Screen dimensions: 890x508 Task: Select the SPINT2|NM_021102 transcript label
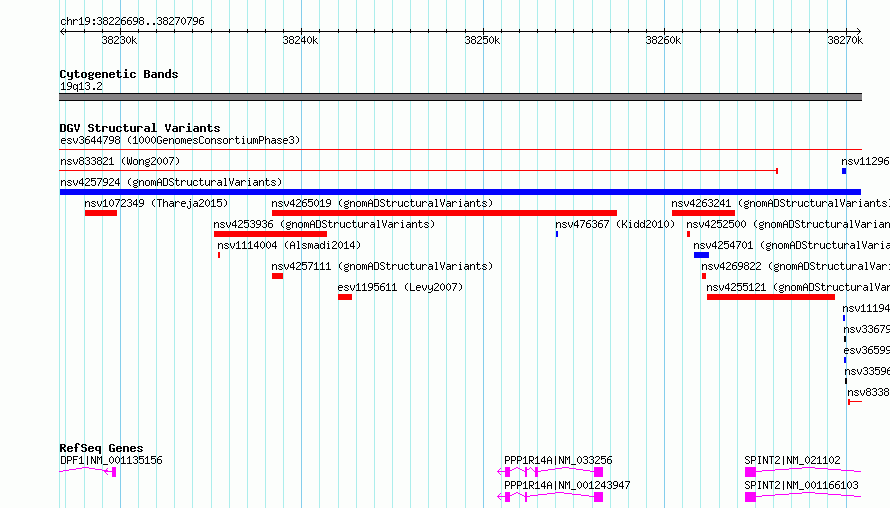pos(792,460)
